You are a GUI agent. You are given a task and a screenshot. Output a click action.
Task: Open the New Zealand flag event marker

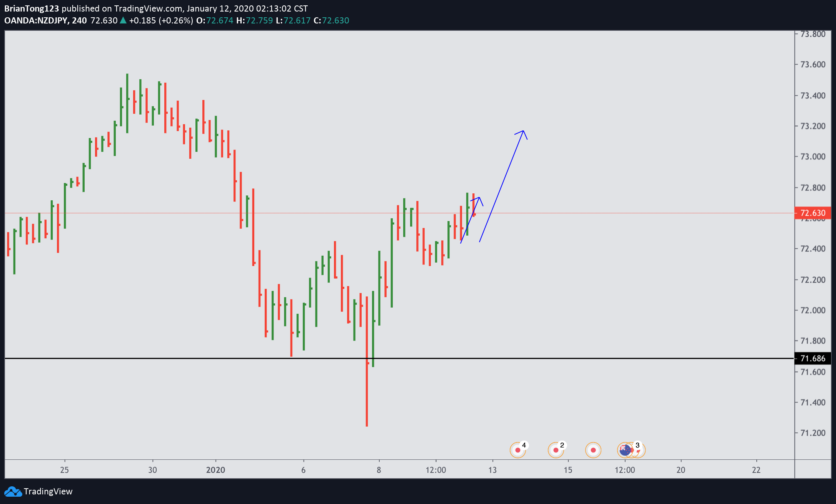point(625,450)
